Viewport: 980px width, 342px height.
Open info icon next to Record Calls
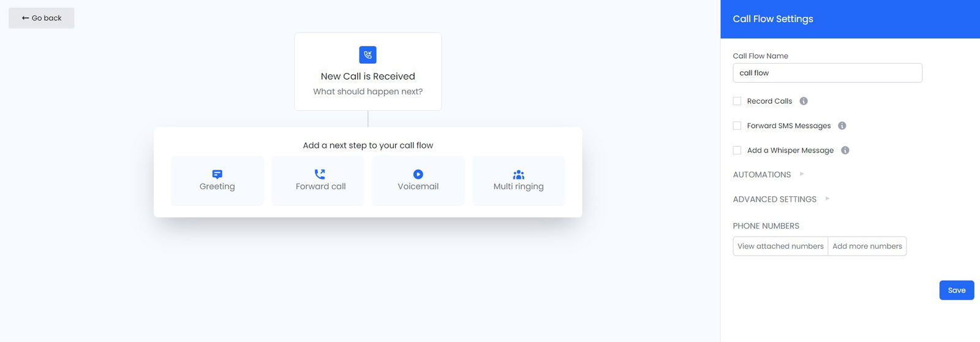(804, 101)
